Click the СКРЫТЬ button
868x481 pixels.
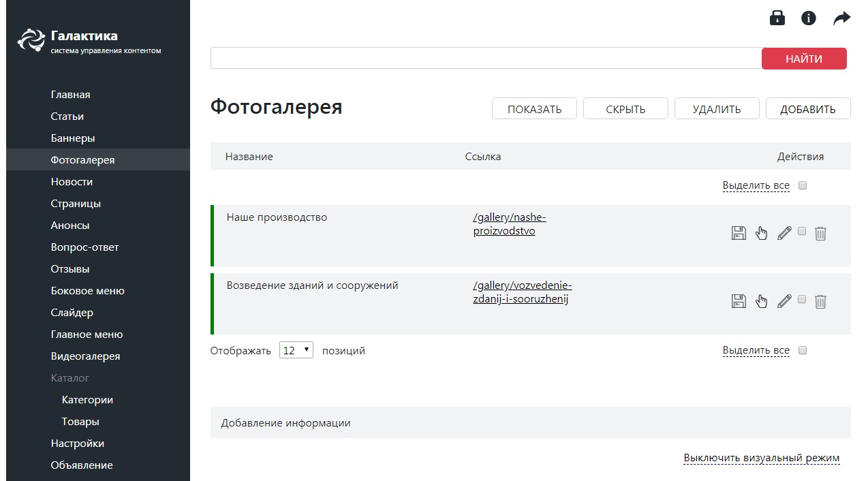(625, 109)
